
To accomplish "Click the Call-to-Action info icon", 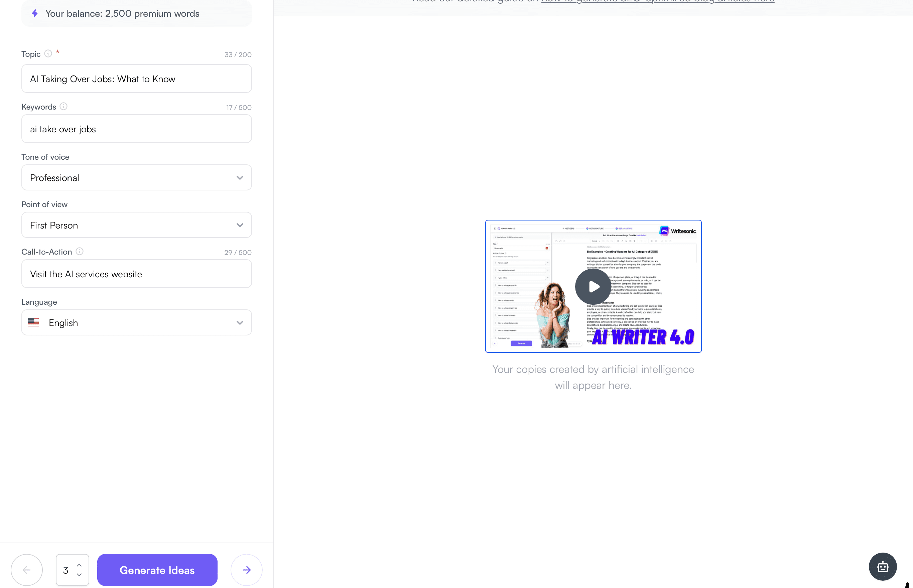I will [80, 251].
